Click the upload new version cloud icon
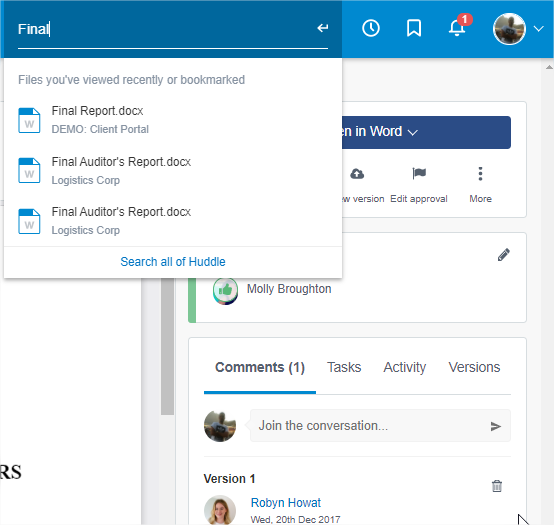This screenshot has width=554, height=525. 357,173
